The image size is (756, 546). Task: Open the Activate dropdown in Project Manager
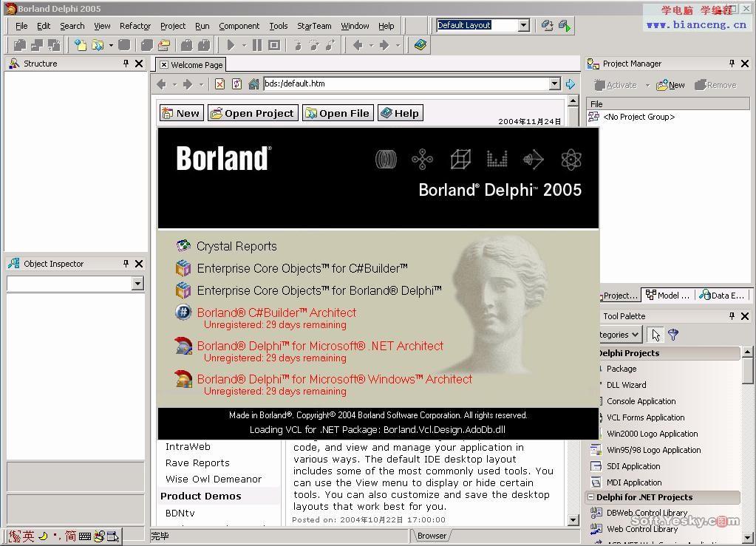(647, 85)
